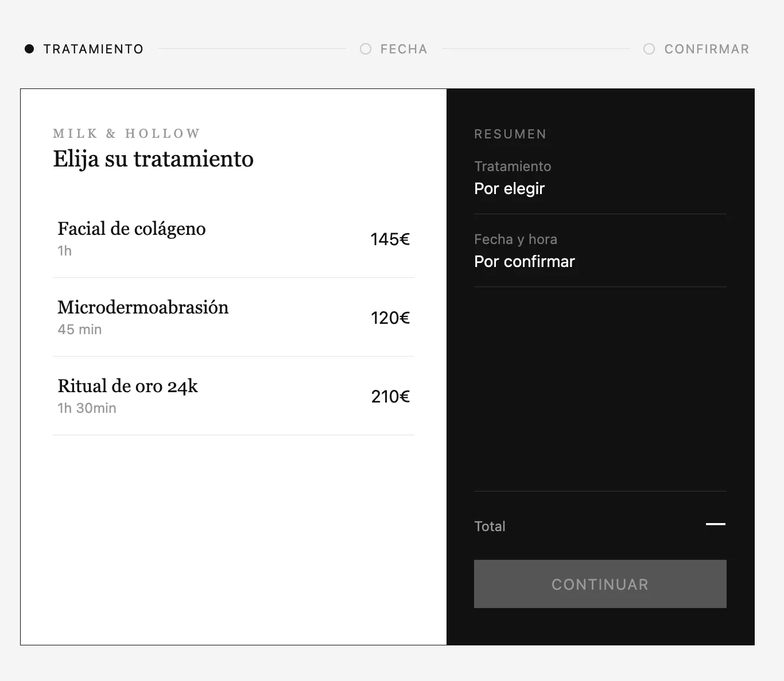Viewport: 784px width, 681px height.
Task: Click the total amount dash
Action: [x=716, y=524]
